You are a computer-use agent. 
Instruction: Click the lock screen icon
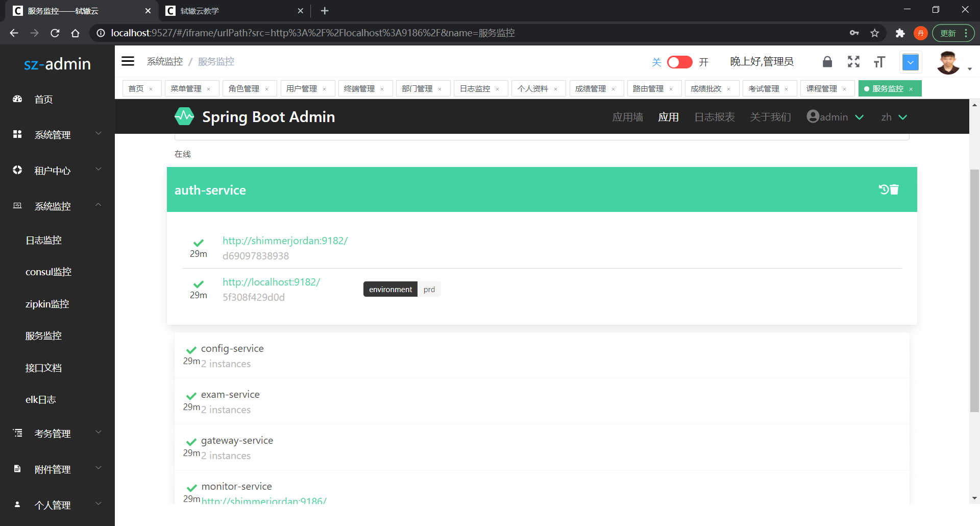[x=827, y=62]
